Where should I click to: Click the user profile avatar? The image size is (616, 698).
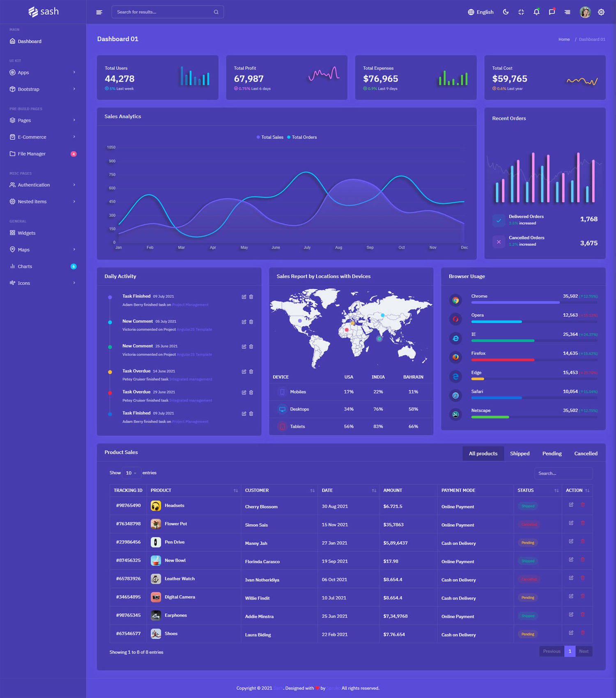pyautogui.click(x=585, y=12)
